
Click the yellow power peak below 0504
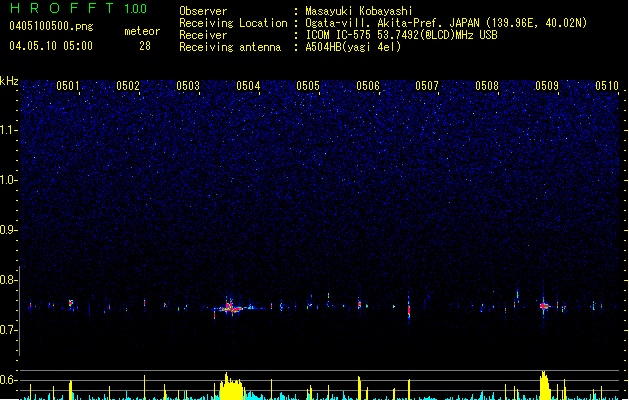231,386
